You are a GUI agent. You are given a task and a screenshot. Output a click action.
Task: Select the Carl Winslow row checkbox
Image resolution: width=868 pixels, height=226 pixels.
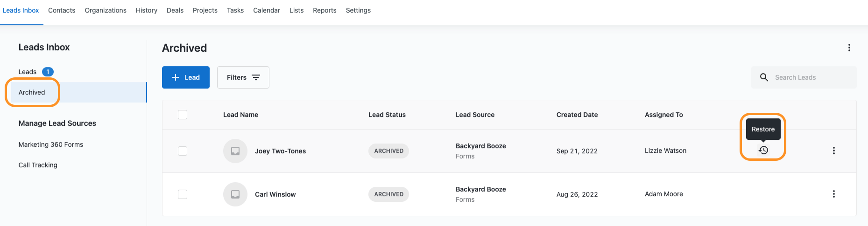point(183,194)
